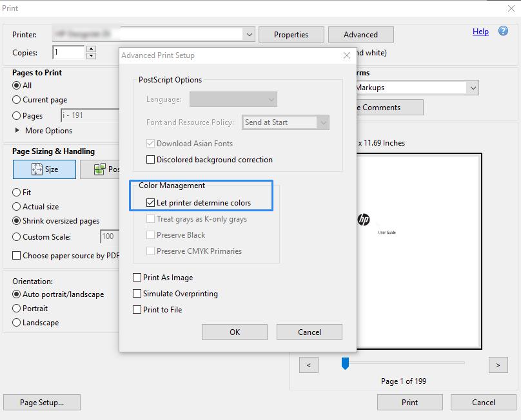Go to previous preview page
The height and width of the screenshot is (420, 521).
[x=309, y=365]
